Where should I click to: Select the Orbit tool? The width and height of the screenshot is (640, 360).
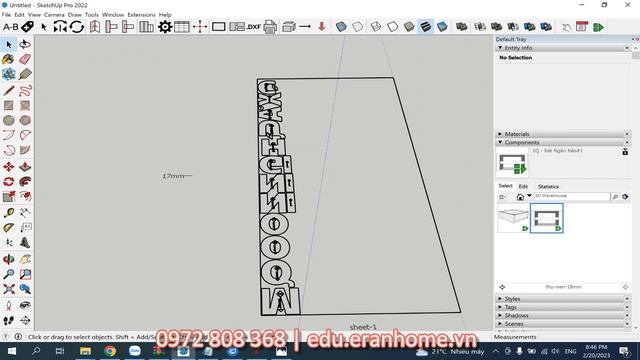9,259
